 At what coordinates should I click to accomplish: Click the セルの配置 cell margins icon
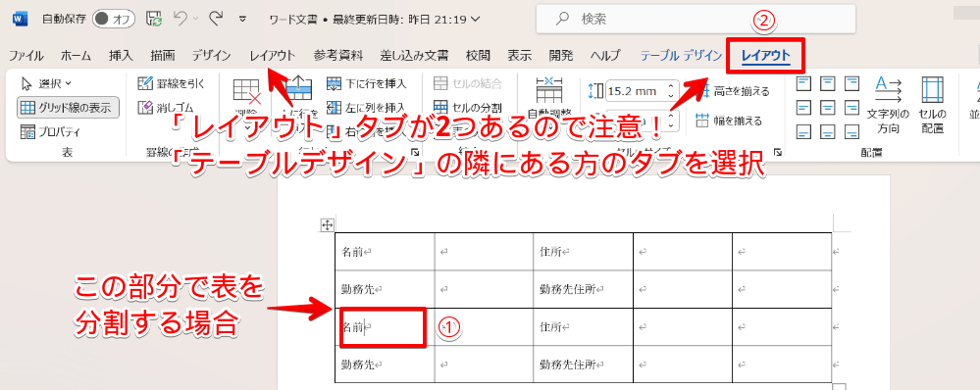[x=933, y=89]
